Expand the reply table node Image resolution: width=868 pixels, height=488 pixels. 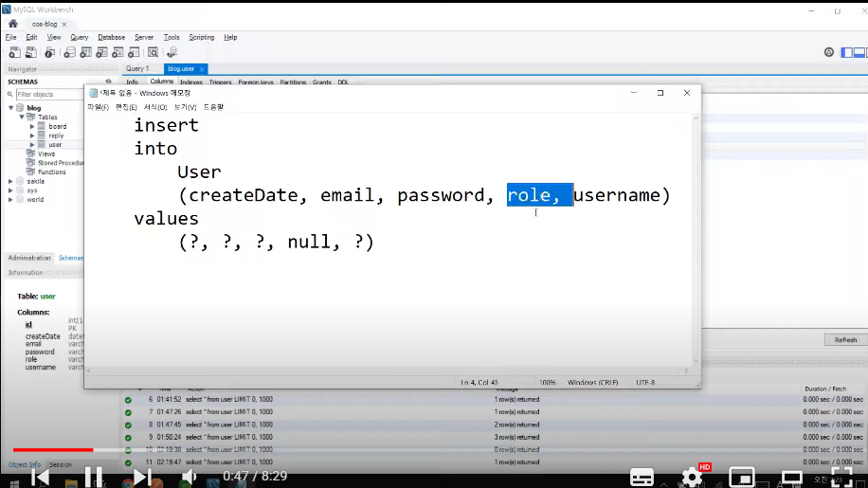pos(32,136)
